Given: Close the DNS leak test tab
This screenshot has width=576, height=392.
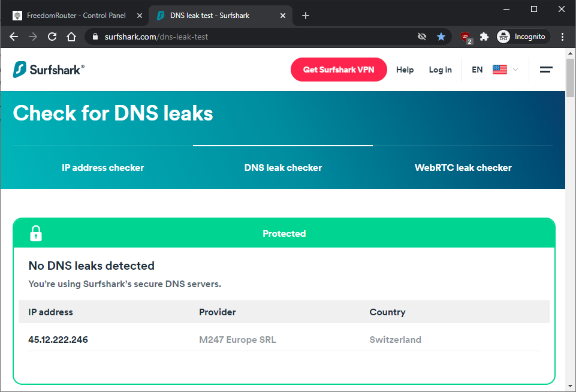Looking at the screenshot, I should tap(282, 16).
